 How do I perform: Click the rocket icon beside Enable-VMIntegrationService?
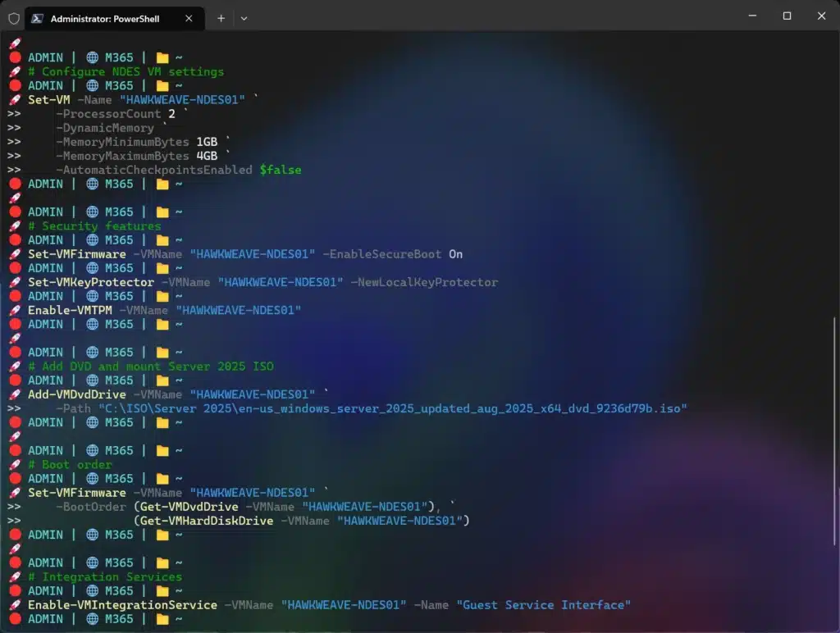coord(15,605)
